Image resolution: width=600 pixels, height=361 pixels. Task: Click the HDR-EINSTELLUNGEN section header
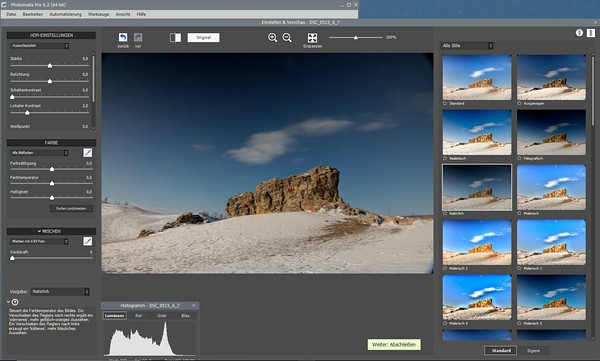tap(51, 35)
